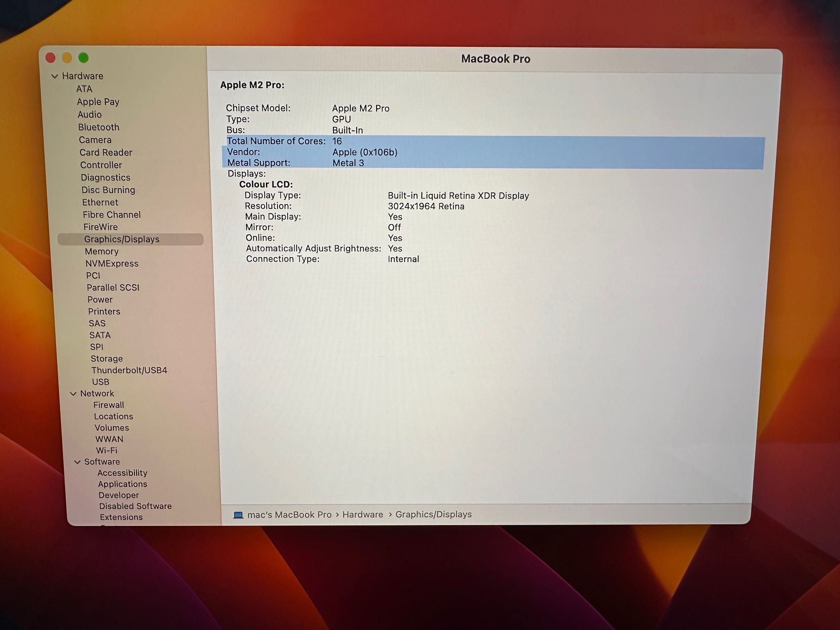Click the Chipset Model Apple M2 Pro value
The image size is (840, 630).
pyautogui.click(x=361, y=108)
